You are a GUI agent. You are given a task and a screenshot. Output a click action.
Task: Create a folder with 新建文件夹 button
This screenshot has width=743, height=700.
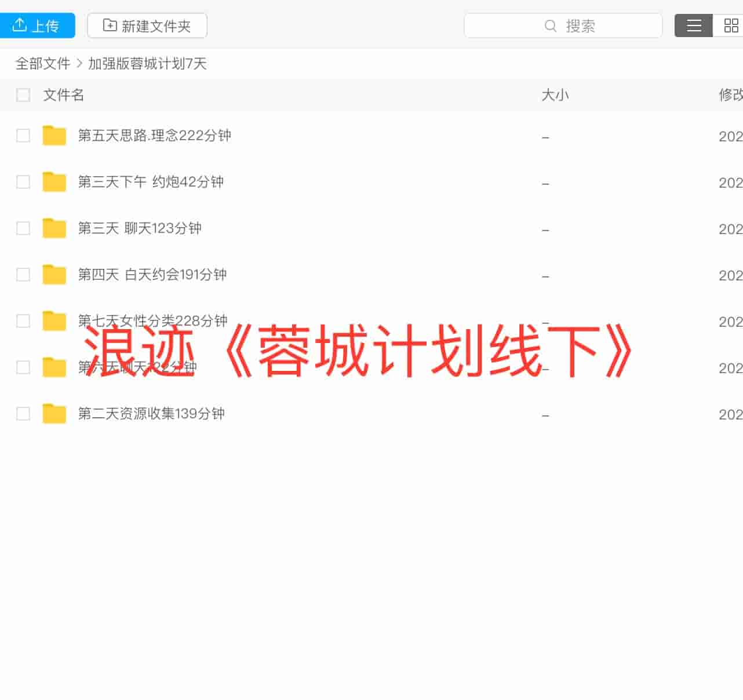tap(147, 25)
